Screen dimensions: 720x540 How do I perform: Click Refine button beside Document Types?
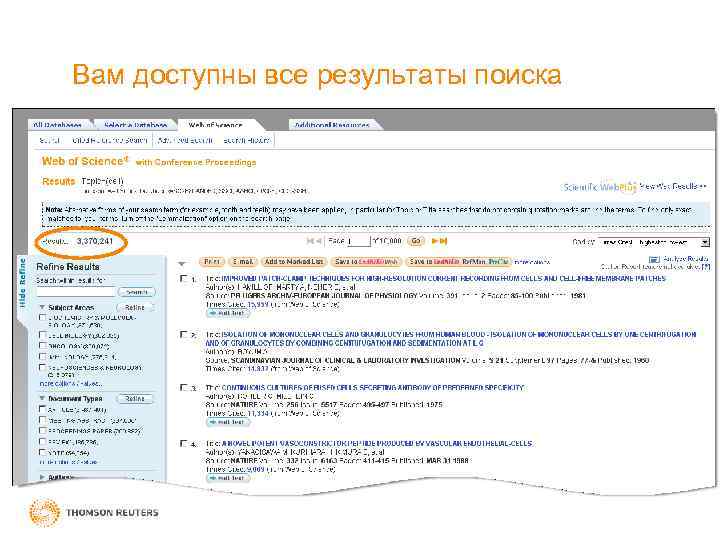click(x=135, y=399)
